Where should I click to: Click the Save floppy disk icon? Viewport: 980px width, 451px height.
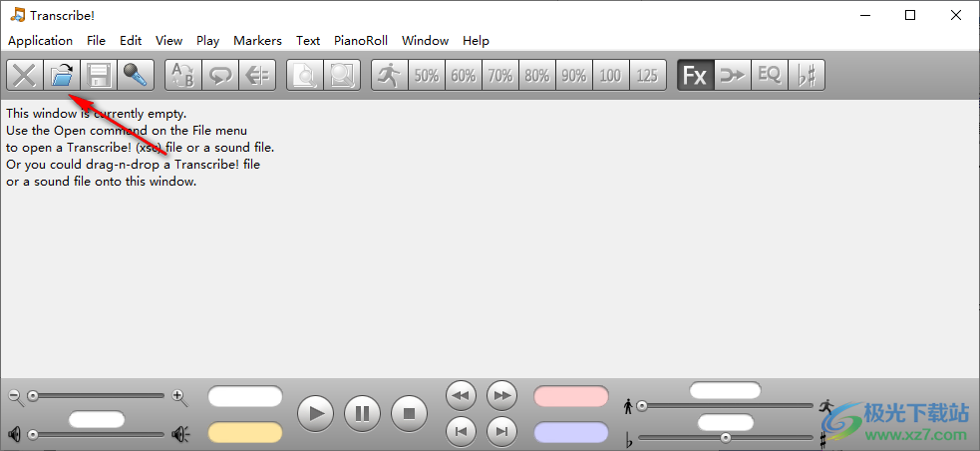click(99, 76)
